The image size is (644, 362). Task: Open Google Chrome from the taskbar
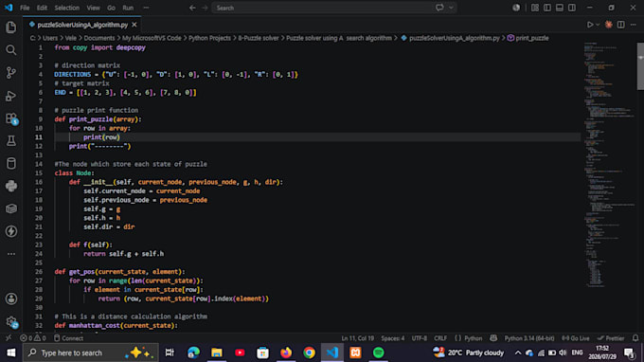coord(310,353)
